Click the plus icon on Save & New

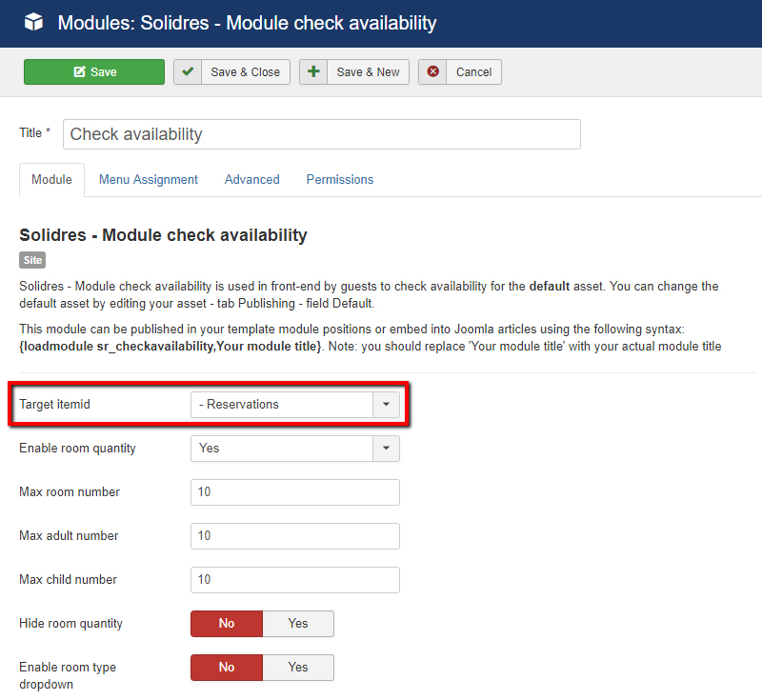pyautogui.click(x=313, y=72)
